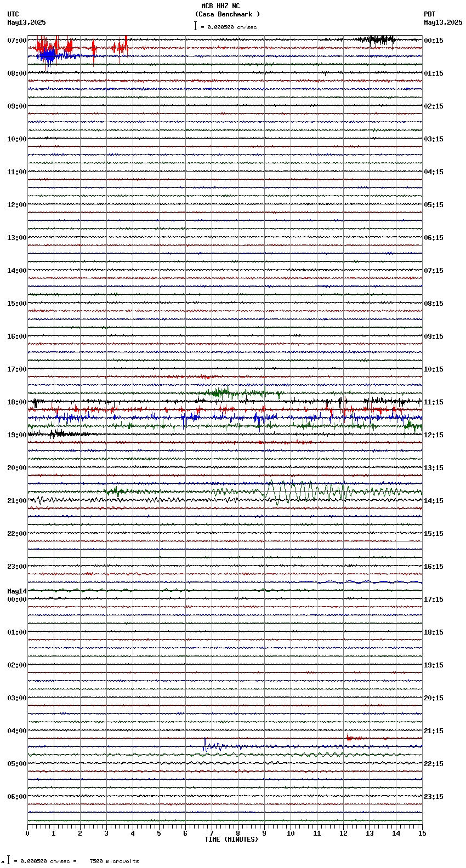Click the red spike on the 04:15 trace
Viewport: 466px width, 868px height.
point(349,738)
